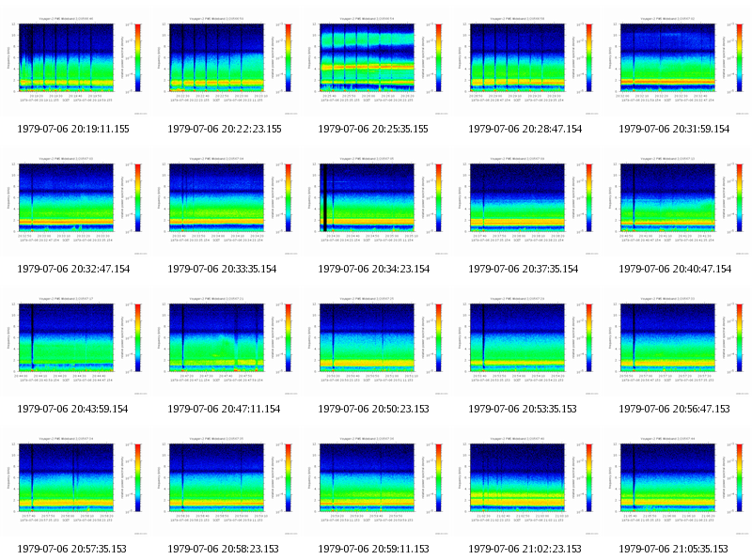The width and height of the screenshot is (752, 560).
Task: Click the caption text 1979-07-06 20:28:47.154
Action: click(x=525, y=129)
